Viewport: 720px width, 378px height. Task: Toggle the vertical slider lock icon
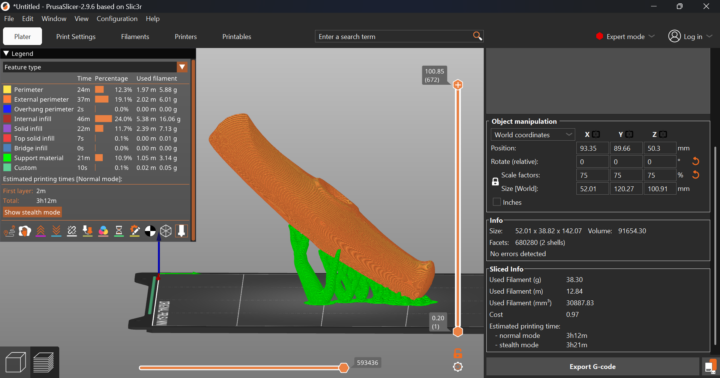457,353
